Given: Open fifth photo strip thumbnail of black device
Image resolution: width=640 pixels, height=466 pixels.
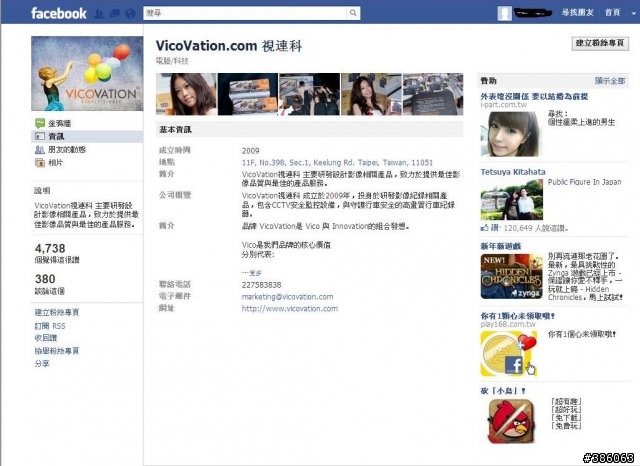Looking at the screenshot, I should point(433,94).
